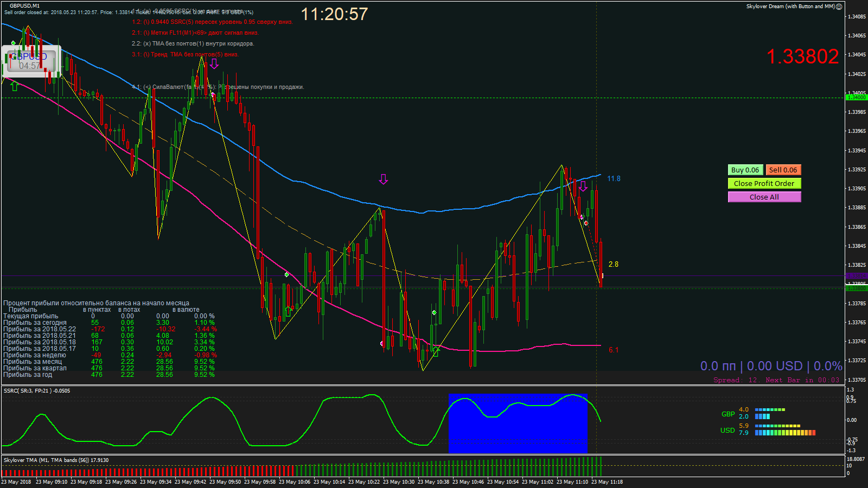Click the 1.10 % value in today's profit row
Viewport: 868px width, 488px height.
click(205, 323)
